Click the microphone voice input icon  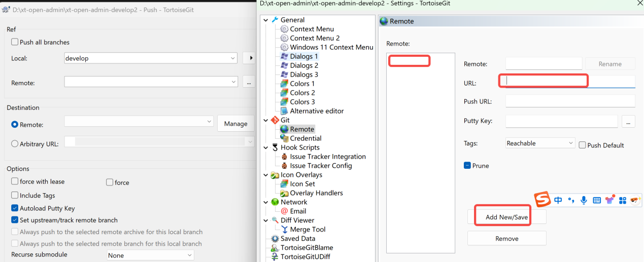tap(584, 200)
